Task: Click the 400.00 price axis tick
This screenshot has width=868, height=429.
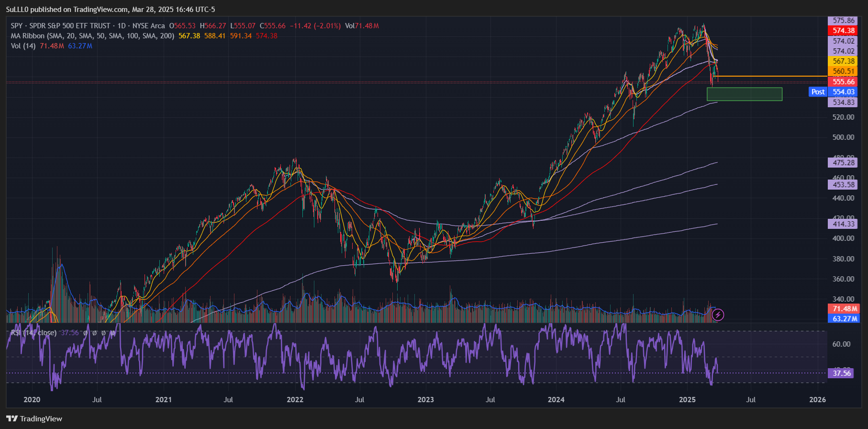Action: (843, 238)
